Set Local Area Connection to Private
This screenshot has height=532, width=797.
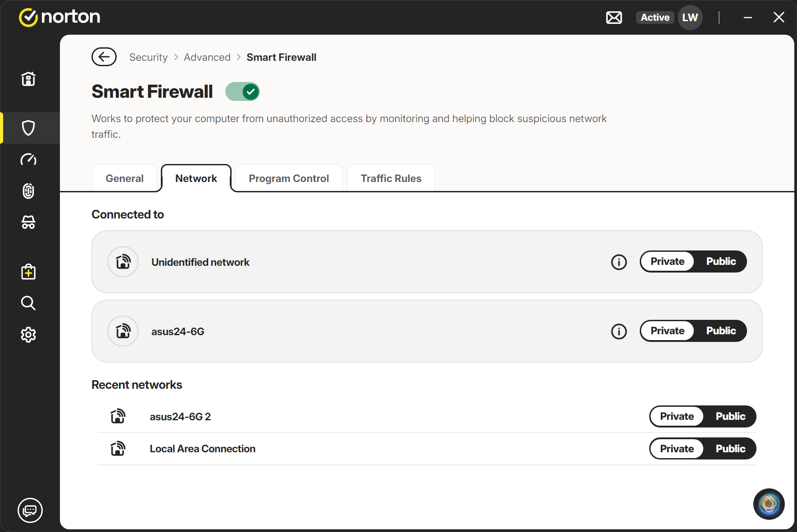677,449
